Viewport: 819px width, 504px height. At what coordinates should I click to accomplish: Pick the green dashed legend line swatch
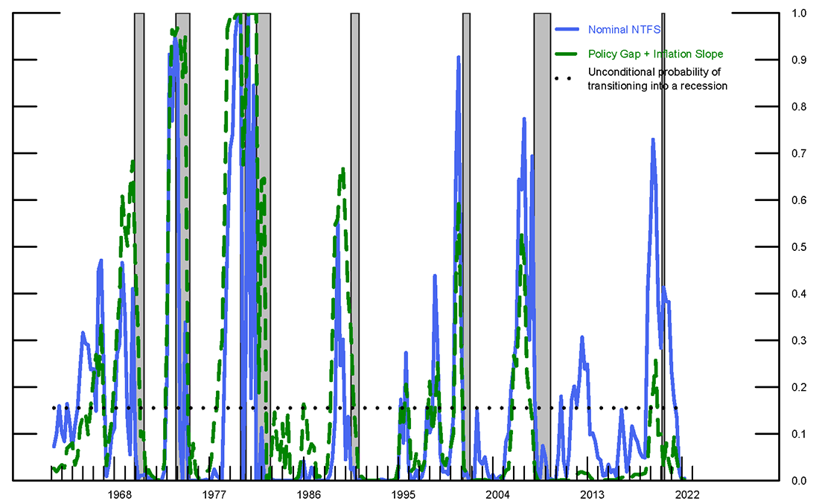tap(568, 54)
